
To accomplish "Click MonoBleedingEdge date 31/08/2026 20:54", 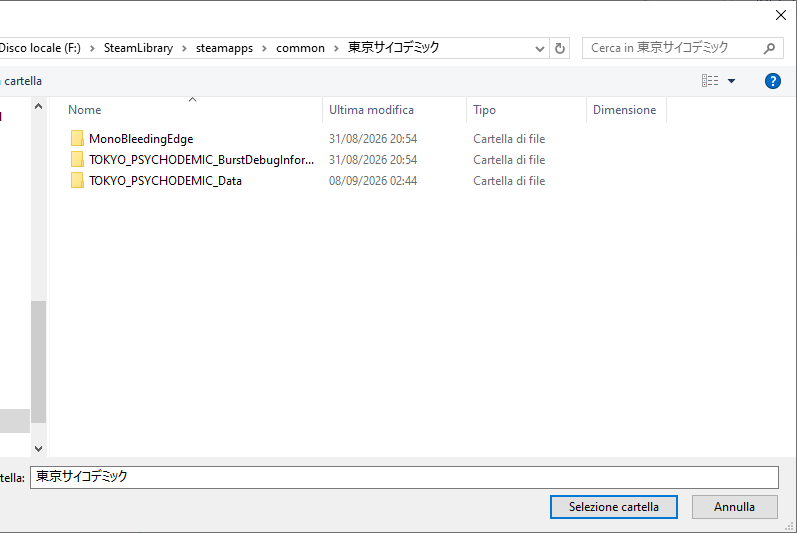I will pos(373,139).
